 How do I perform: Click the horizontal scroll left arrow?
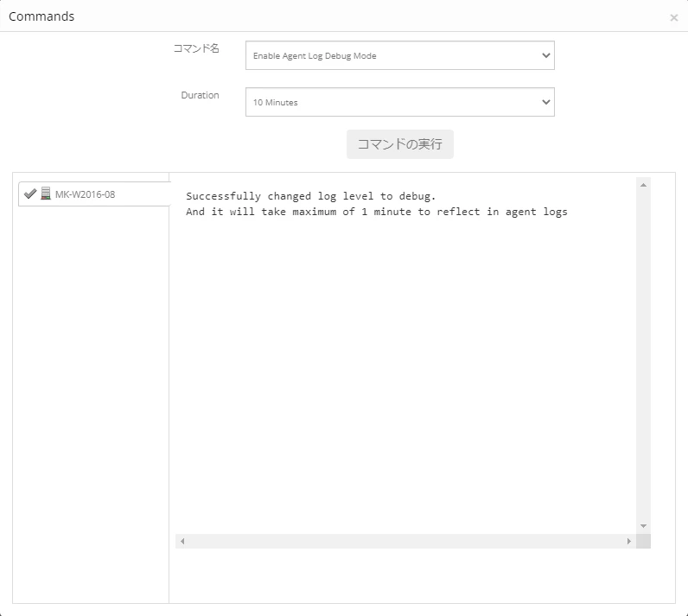click(182, 541)
